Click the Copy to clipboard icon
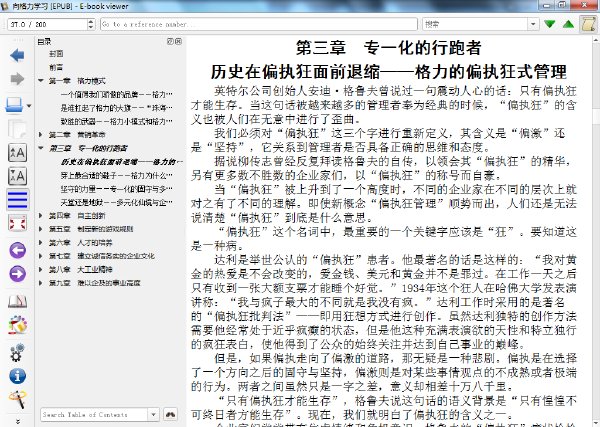 pyautogui.click(x=17, y=129)
